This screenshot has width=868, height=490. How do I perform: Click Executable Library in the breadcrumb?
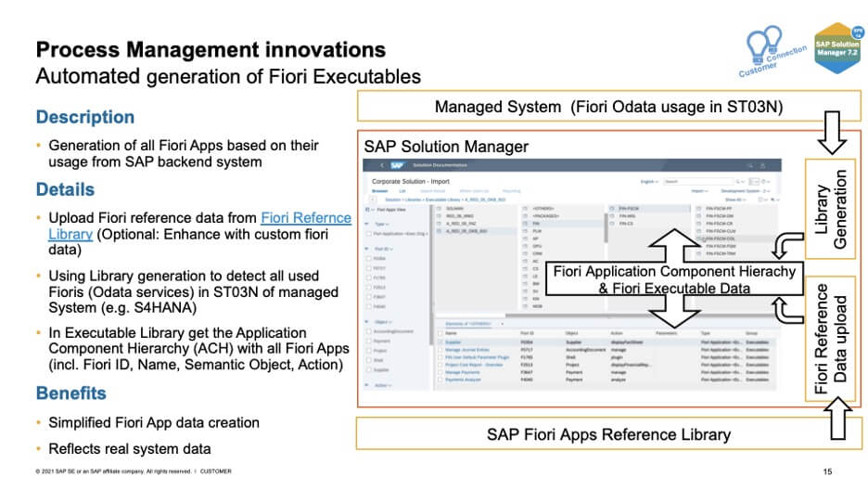click(443, 200)
